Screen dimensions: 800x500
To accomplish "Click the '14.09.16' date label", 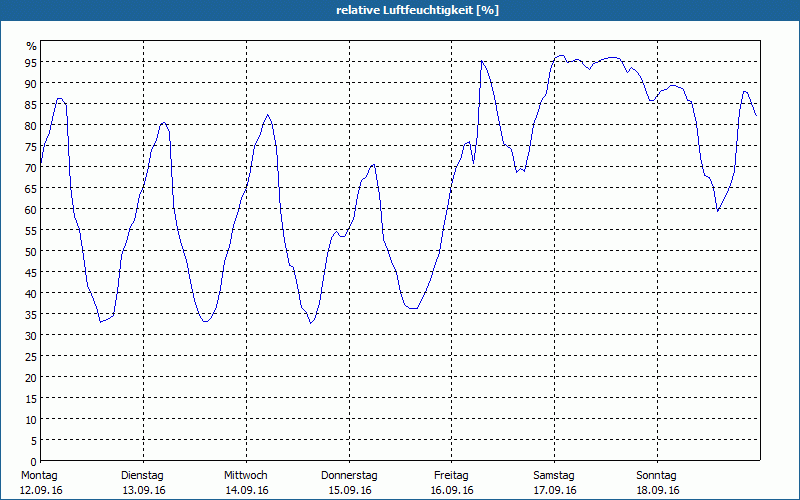I will (x=247, y=490).
